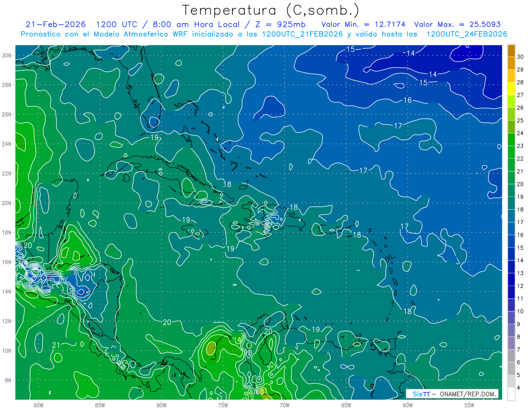Click the '30N' latitude axis label
532x411 pixels.
[x=7, y=55]
